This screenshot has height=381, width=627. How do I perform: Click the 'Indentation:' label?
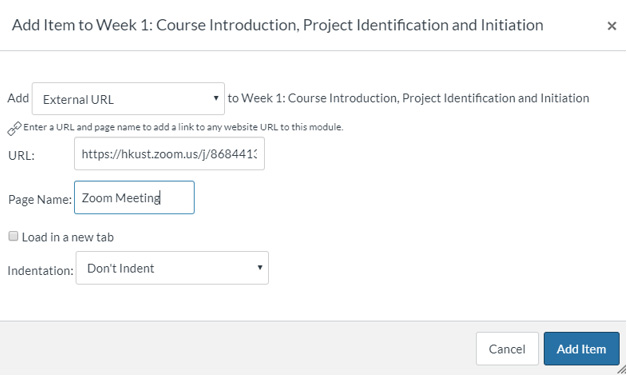click(40, 271)
